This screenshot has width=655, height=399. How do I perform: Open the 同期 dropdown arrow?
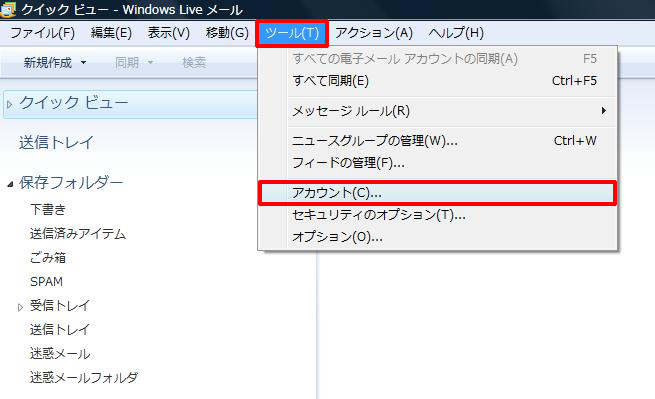[150, 63]
